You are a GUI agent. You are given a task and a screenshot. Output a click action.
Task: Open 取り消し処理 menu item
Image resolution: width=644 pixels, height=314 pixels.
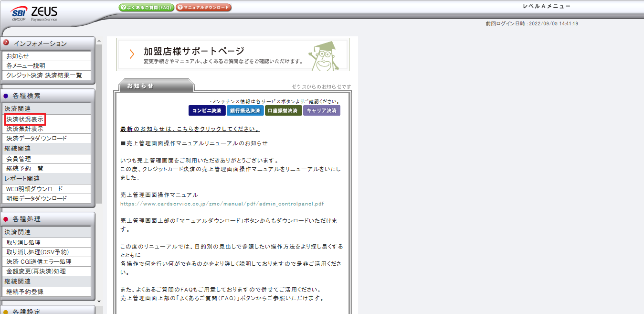[x=23, y=242]
